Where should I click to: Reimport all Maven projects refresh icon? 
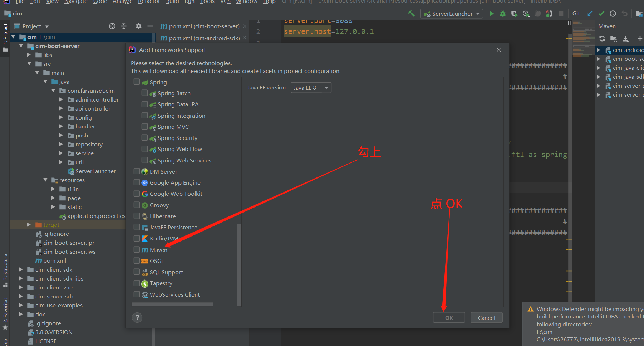(602, 39)
